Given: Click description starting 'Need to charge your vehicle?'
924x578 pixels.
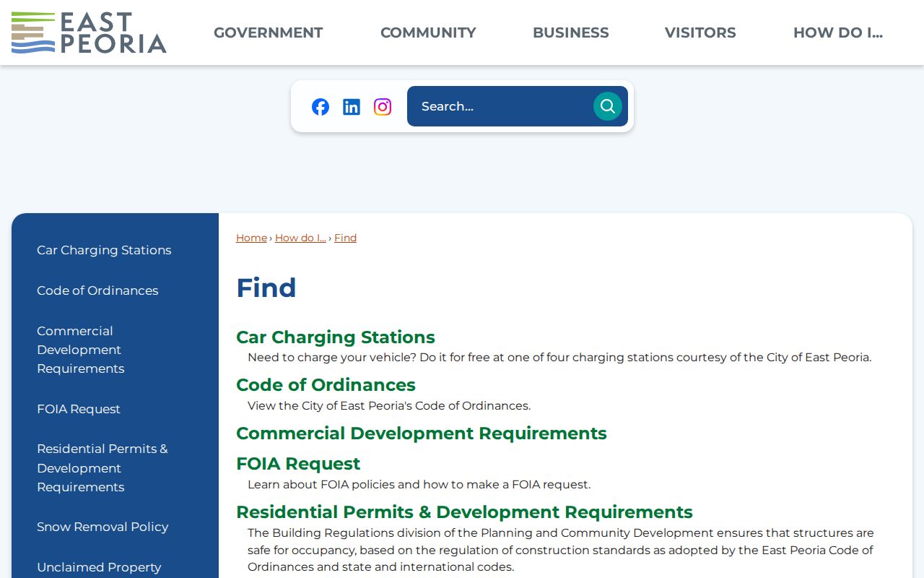Looking at the screenshot, I should (559, 358).
